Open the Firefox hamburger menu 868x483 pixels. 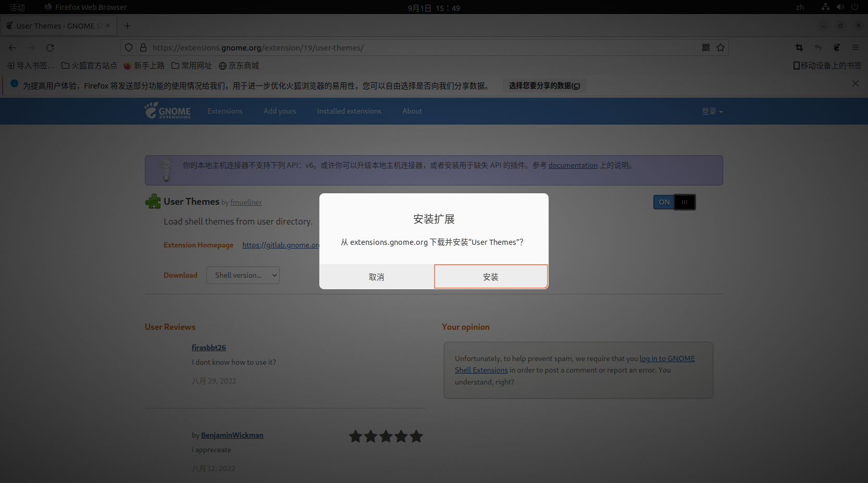(x=855, y=47)
